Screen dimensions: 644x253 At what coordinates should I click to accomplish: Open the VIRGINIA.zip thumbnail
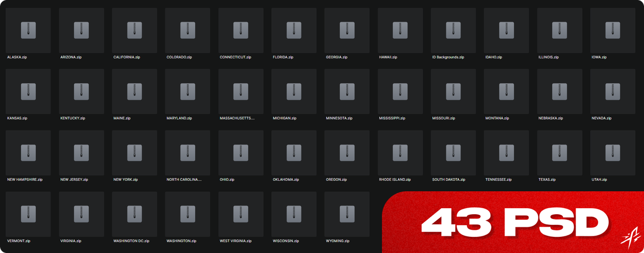(x=81, y=214)
